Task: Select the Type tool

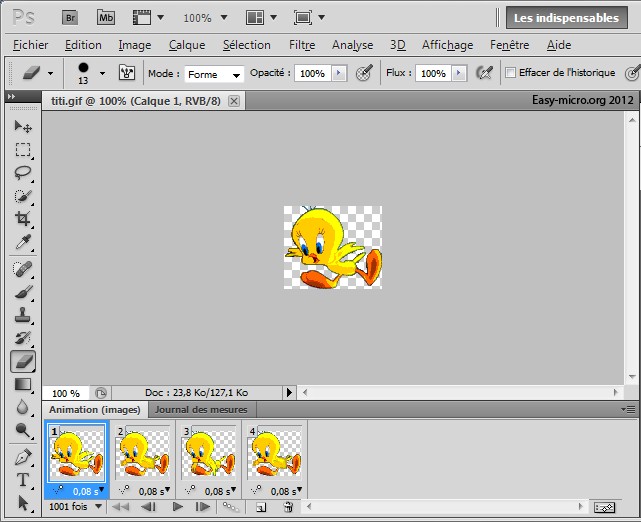Action: pyautogui.click(x=23, y=480)
